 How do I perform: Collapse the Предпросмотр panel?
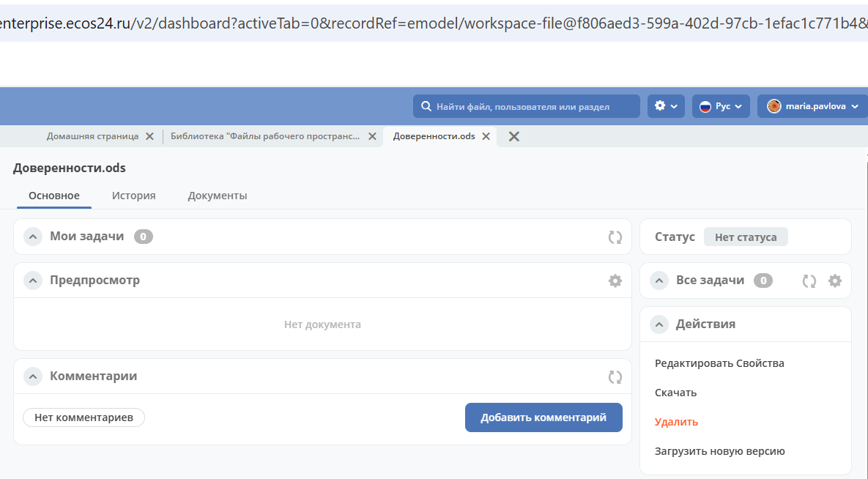pyautogui.click(x=32, y=281)
